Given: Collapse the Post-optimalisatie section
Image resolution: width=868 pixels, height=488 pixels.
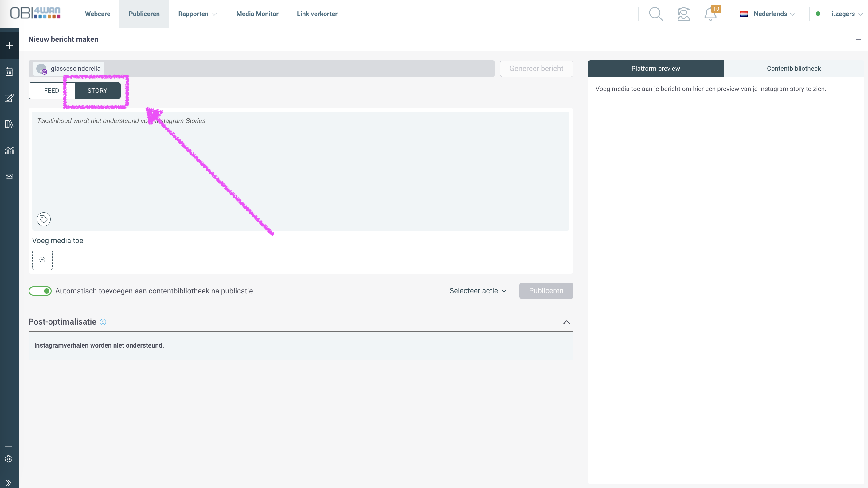Looking at the screenshot, I should click(566, 322).
